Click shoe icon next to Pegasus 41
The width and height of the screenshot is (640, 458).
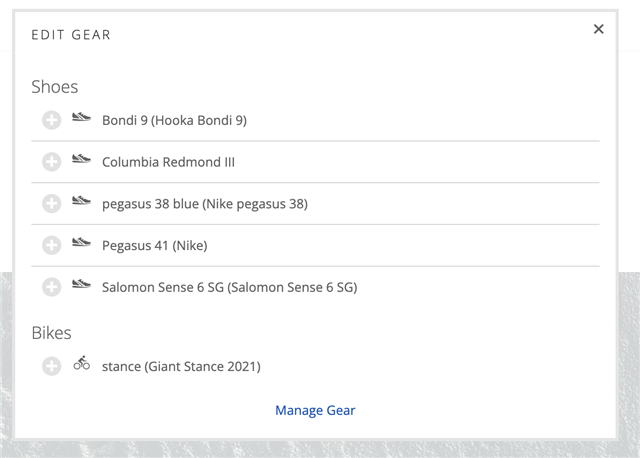pos(81,244)
